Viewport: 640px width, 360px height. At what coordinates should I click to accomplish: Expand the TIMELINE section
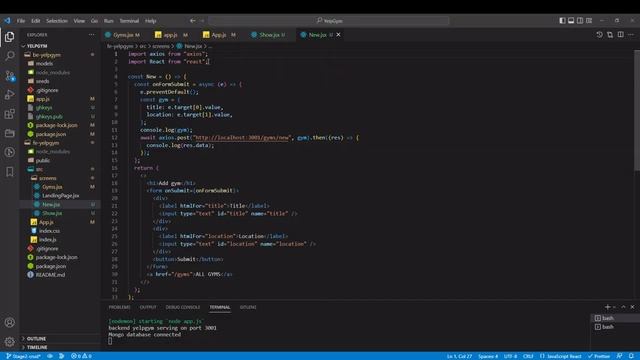(x=60, y=347)
